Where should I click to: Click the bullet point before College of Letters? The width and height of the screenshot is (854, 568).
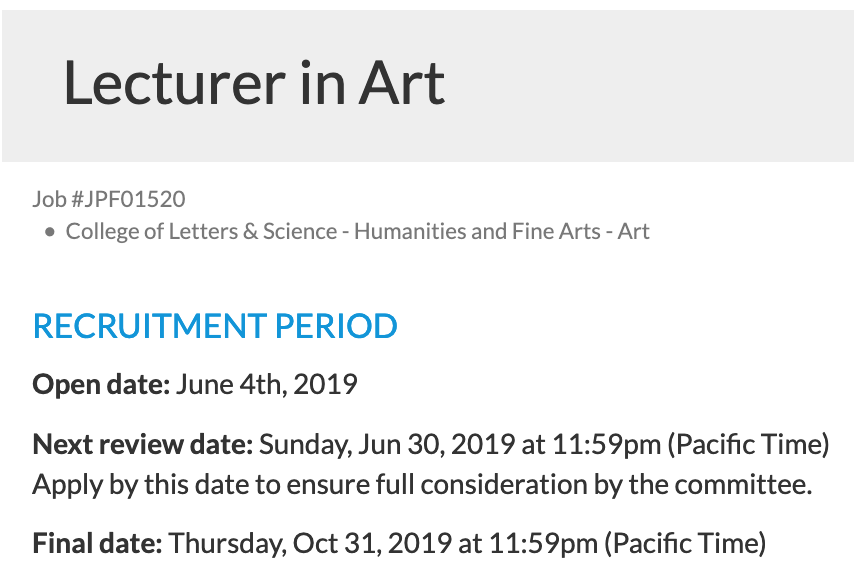[x=50, y=233]
